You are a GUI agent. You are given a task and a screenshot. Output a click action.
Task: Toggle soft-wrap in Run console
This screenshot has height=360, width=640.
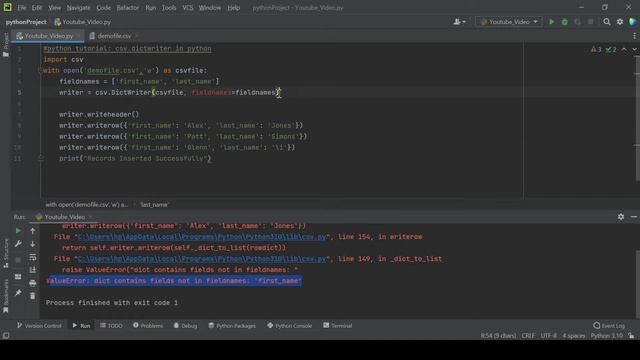click(x=33, y=257)
